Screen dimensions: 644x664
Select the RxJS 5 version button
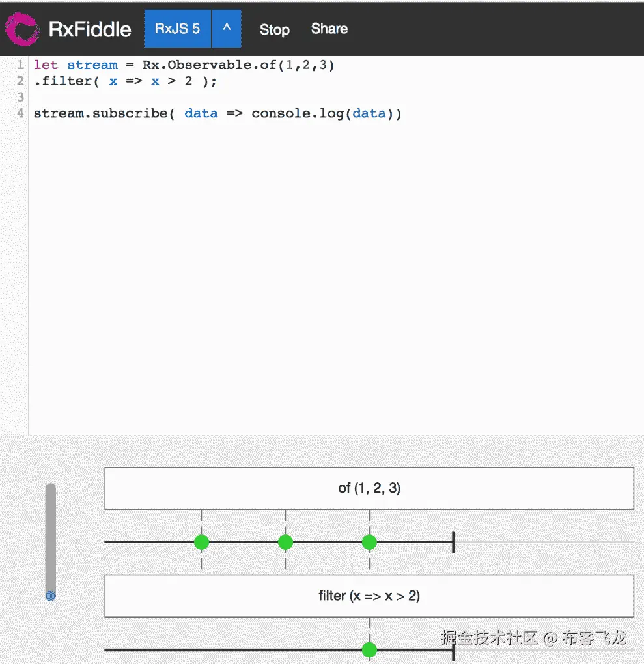(x=177, y=29)
